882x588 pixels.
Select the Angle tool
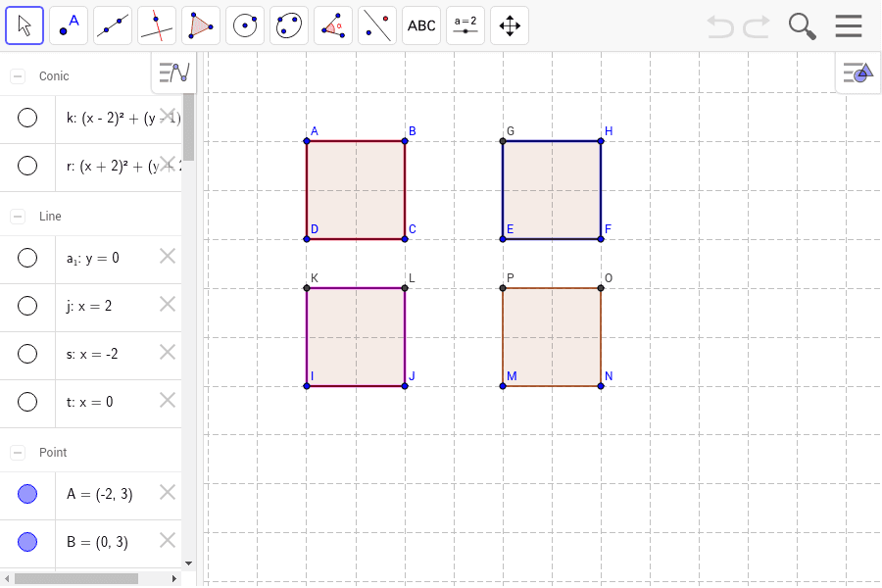click(x=333, y=25)
